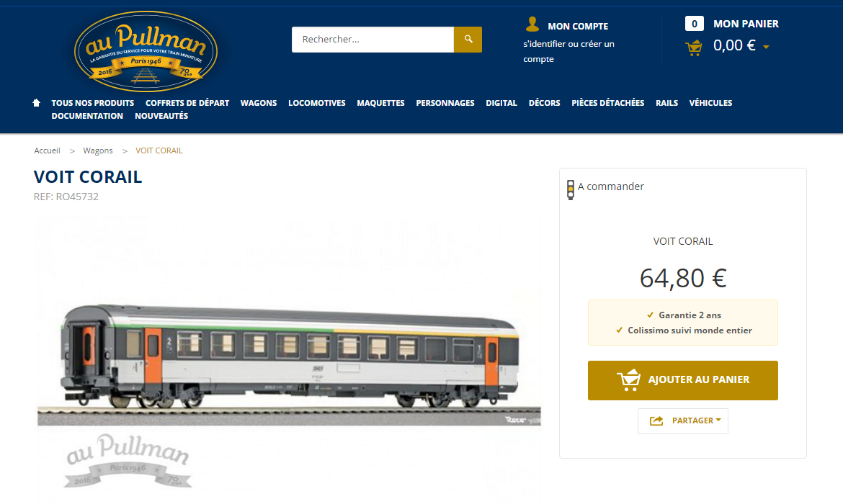Open the Locomotives menu
The width and height of the screenshot is (843, 504).
tap(316, 103)
